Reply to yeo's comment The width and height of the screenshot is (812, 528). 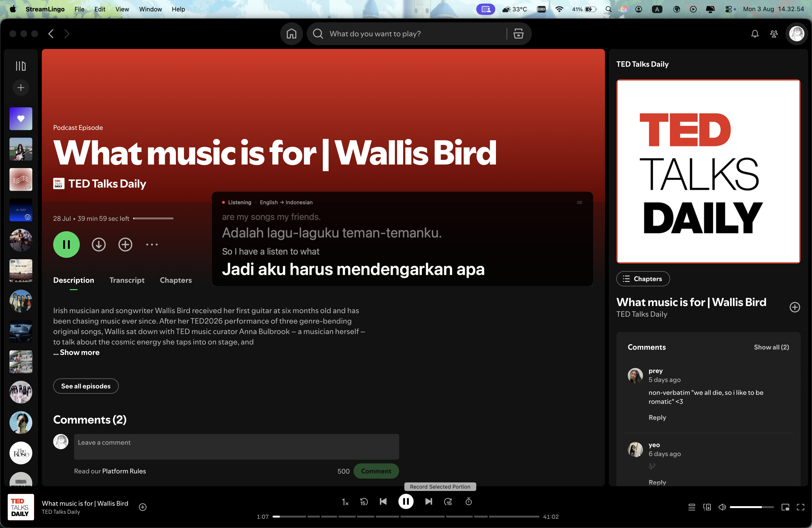tap(657, 482)
